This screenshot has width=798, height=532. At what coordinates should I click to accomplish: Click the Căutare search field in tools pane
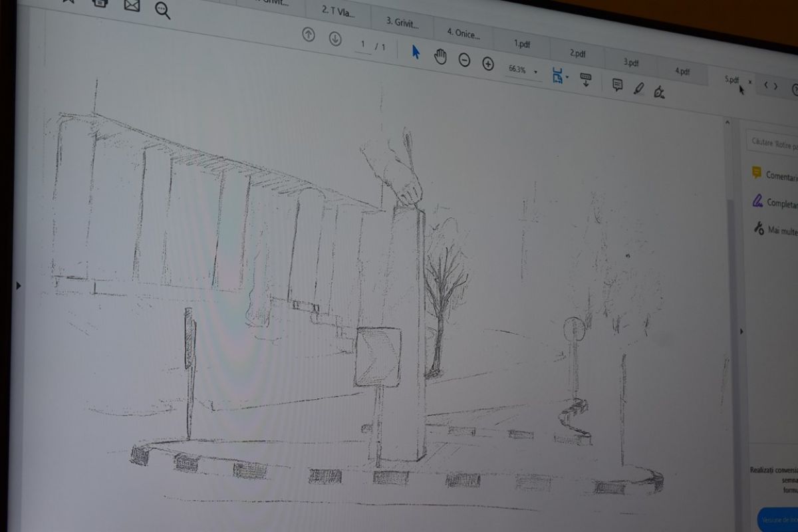tap(773, 143)
